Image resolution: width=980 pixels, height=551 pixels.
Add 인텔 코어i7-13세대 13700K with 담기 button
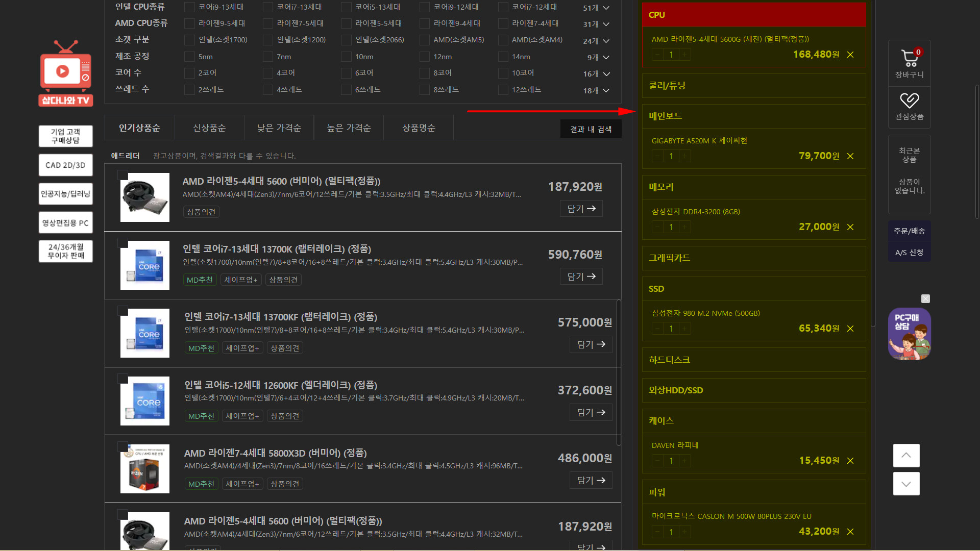pyautogui.click(x=581, y=277)
